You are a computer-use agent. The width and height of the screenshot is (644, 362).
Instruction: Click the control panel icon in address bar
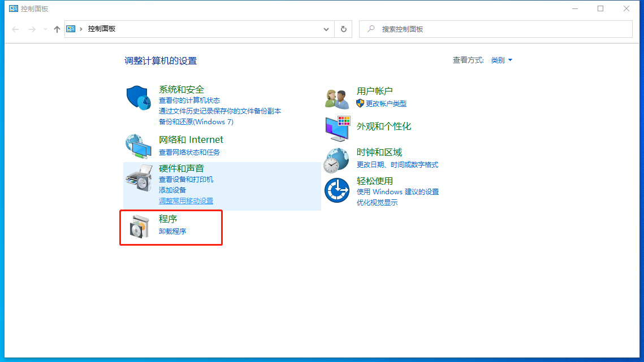71,29
